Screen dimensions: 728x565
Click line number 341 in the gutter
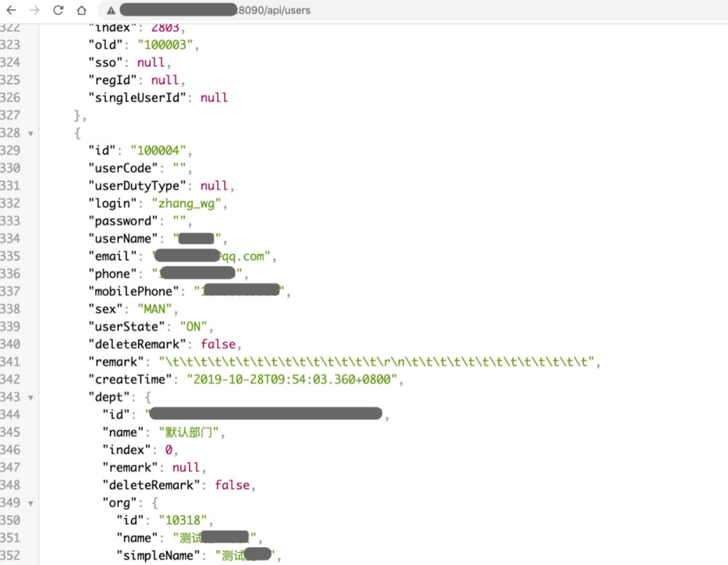pos(10,361)
